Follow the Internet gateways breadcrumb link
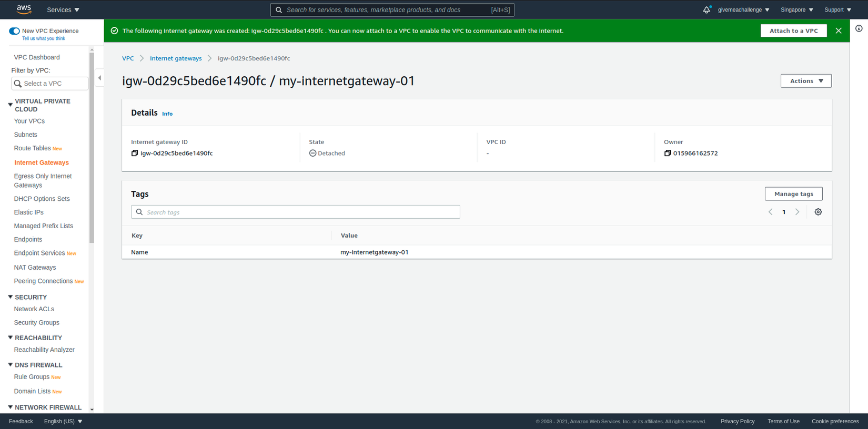The image size is (868, 429). pyautogui.click(x=176, y=58)
